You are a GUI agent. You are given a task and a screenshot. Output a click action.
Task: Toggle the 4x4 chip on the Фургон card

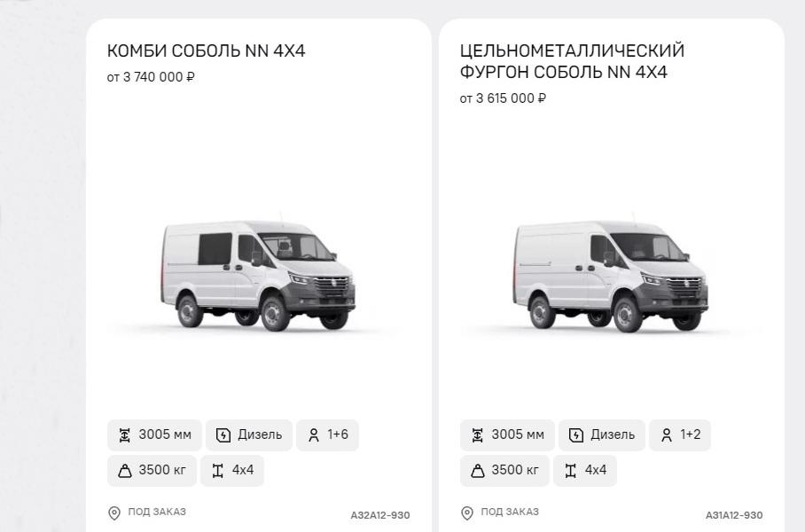[x=585, y=470]
